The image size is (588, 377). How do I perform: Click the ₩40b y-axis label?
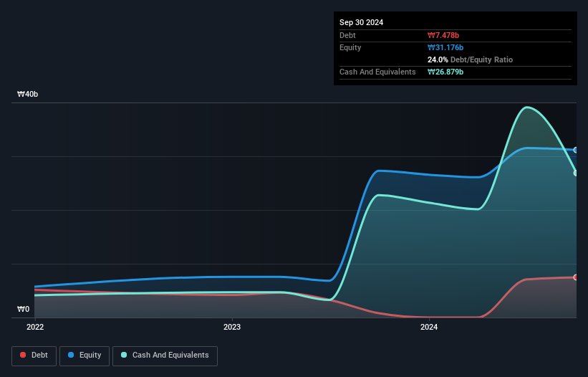(x=27, y=94)
